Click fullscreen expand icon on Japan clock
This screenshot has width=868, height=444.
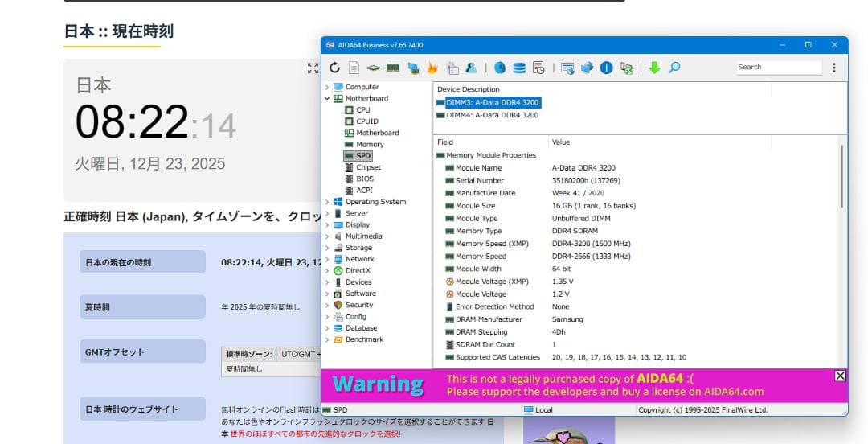coord(313,68)
